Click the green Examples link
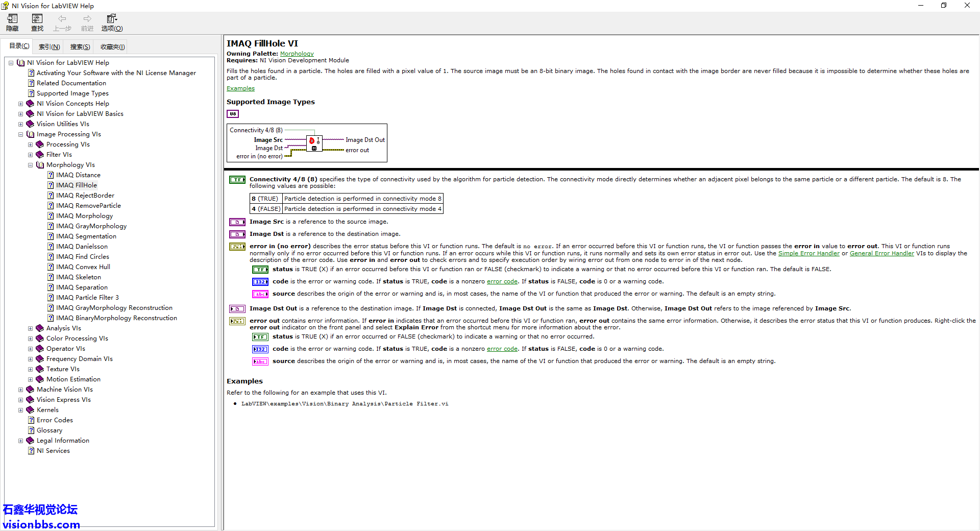The height and width of the screenshot is (531, 980). pyautogui.click(x=240, y=88)
